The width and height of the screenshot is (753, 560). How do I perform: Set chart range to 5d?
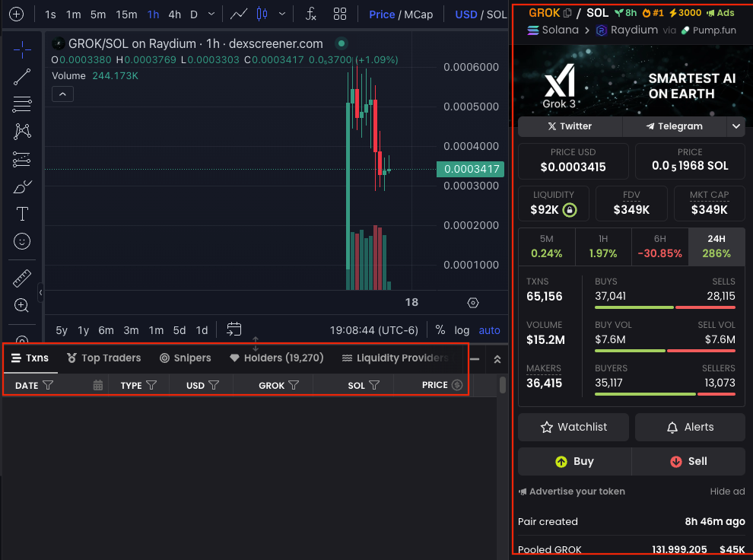pos(180,330)
